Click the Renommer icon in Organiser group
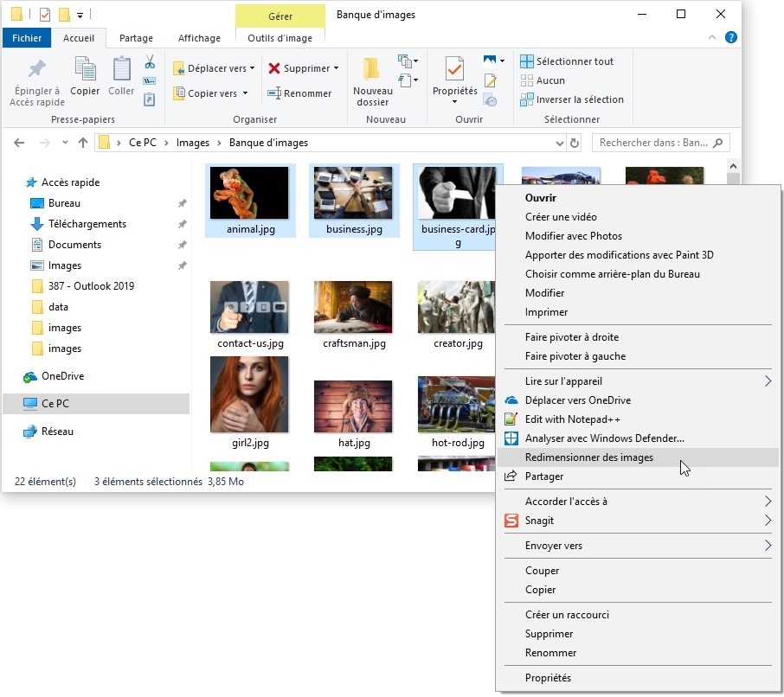 pyautogui.click(x=273, y=93)
